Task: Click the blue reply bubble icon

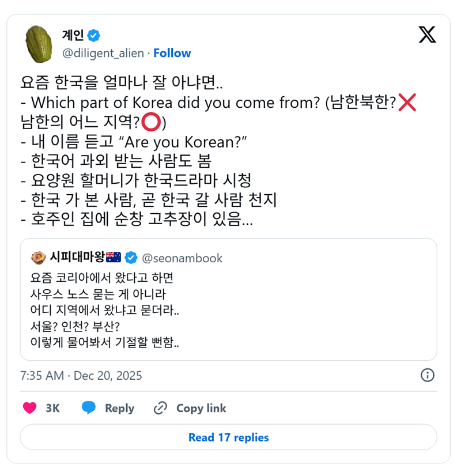Action: 88,408
